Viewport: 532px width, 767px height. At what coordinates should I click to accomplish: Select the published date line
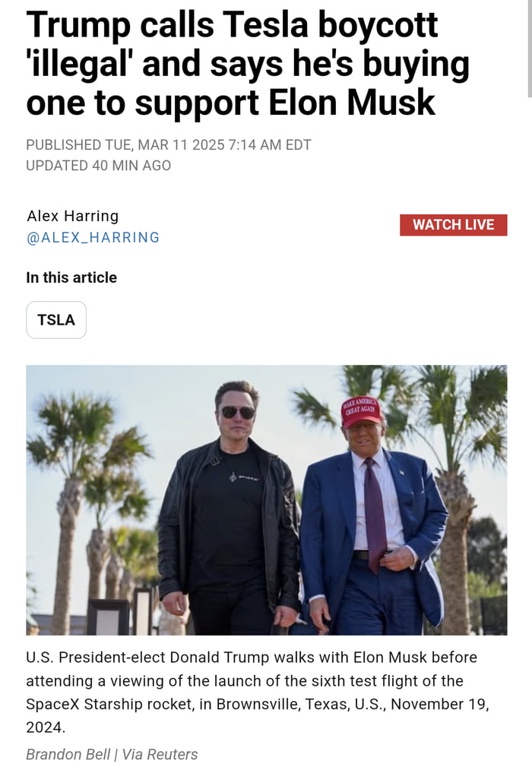coord(169,144)
